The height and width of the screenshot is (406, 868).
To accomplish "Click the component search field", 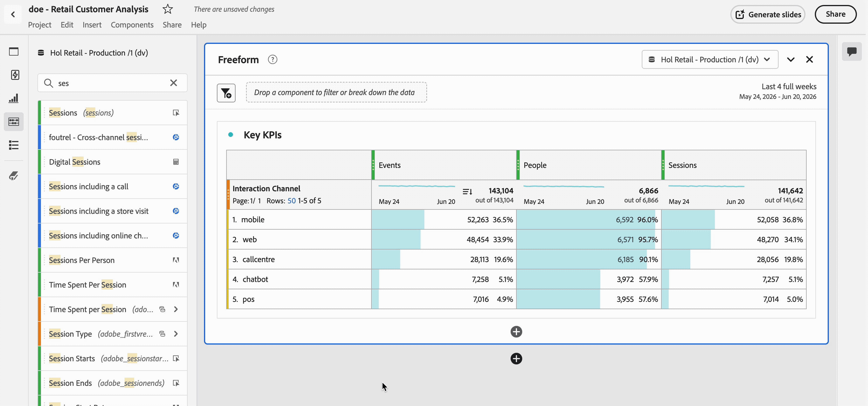I will (113, 83).
